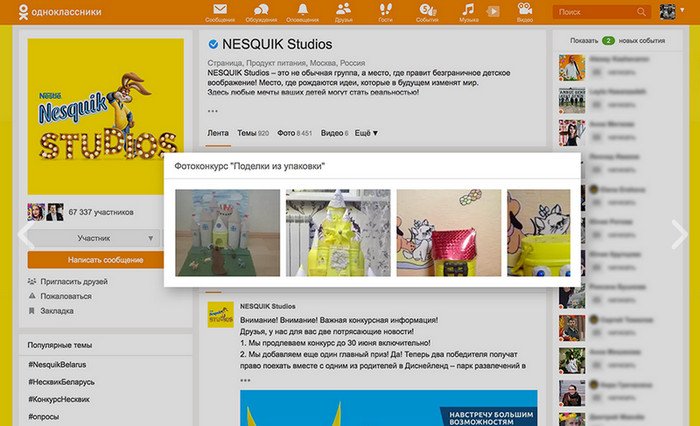The height and width of the screenshot is (426, 700).
Task: Click the invite friends icon
Action: coord(32,281)
